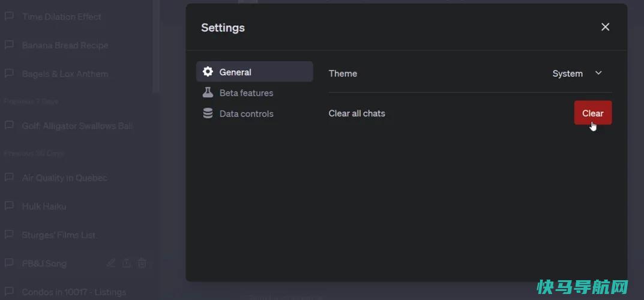Click the Clear all chats label
Image resolution: width=644 pixels, height=300 pixels.
coord(357,113)
